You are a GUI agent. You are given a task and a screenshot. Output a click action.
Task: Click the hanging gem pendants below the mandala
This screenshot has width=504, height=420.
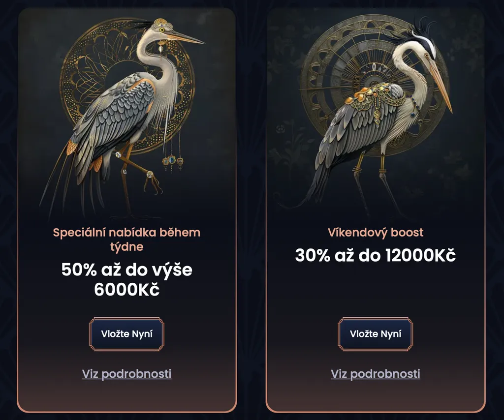pyautogui.click(x=173, y=160)
